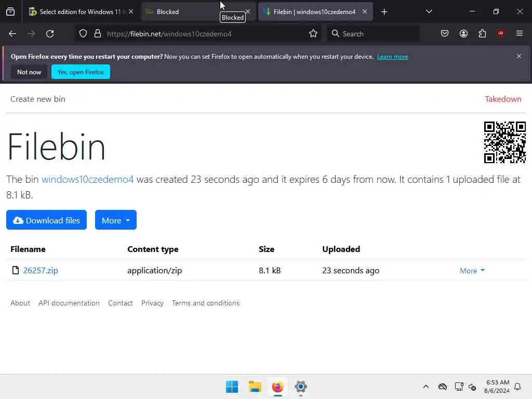Click the Content type column header
This screenshot has width=532, height=399.
153,249
